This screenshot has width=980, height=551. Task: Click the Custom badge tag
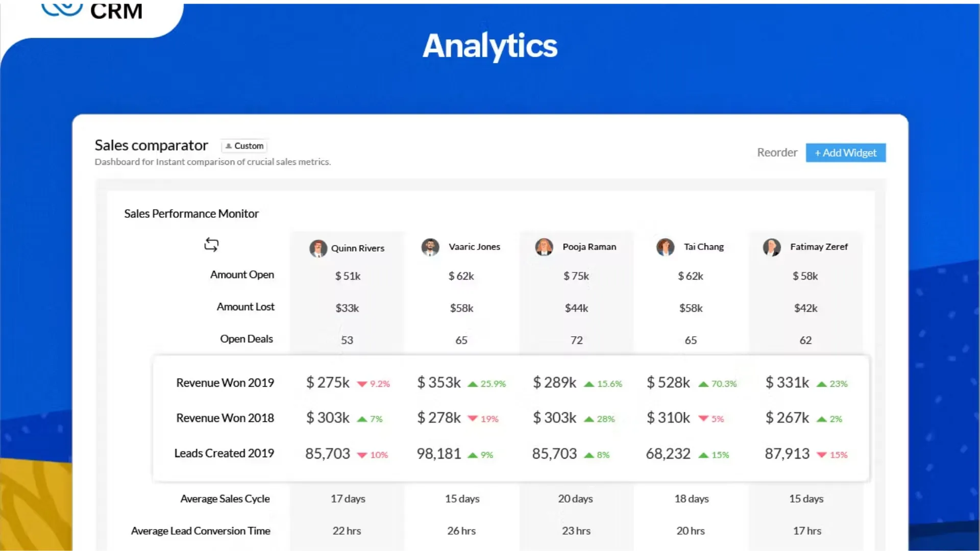pos(244,146)
